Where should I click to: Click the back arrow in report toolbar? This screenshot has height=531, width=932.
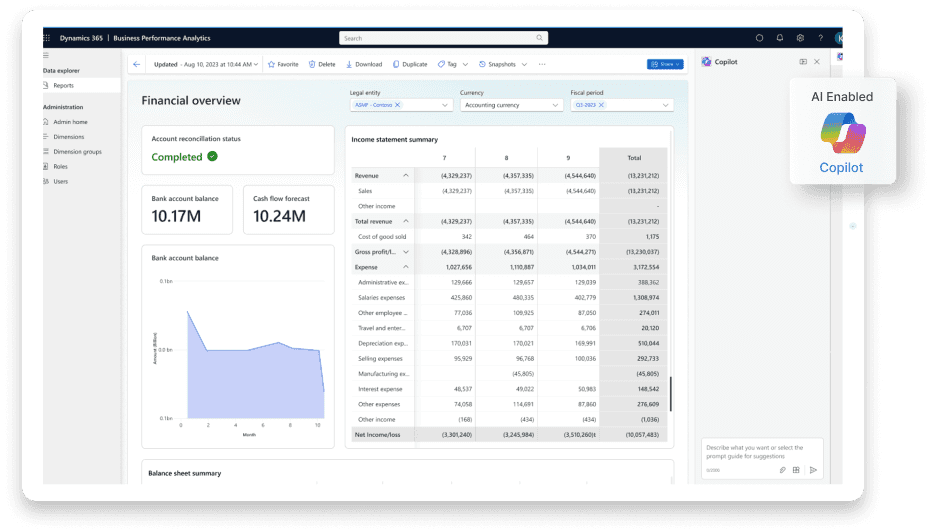click(x=137, y=64)
